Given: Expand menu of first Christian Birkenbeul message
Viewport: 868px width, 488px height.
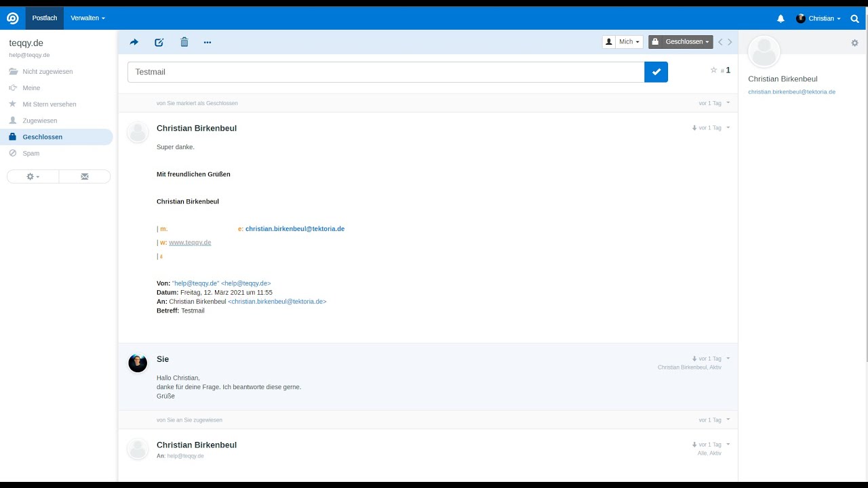Looking at the screenshot, I should click(728, 127).
